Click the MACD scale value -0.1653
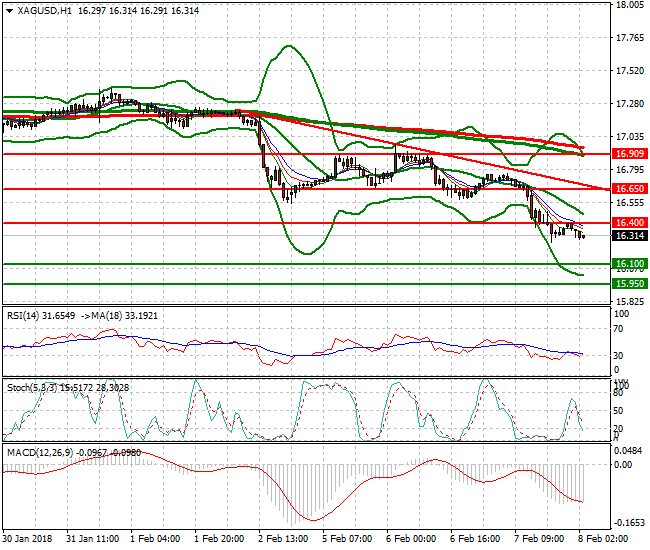Screen dimensions: 650x550 [x=629, y=522]
